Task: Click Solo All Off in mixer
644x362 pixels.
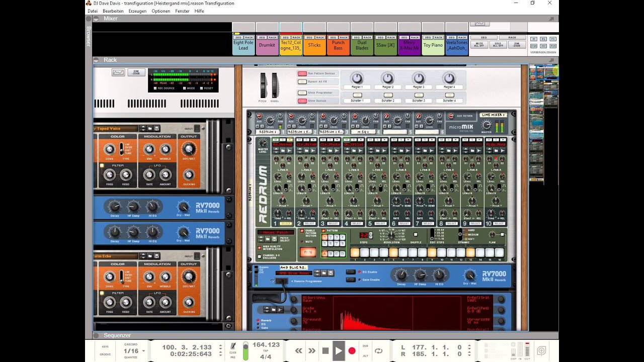Action: coord(498,45)
